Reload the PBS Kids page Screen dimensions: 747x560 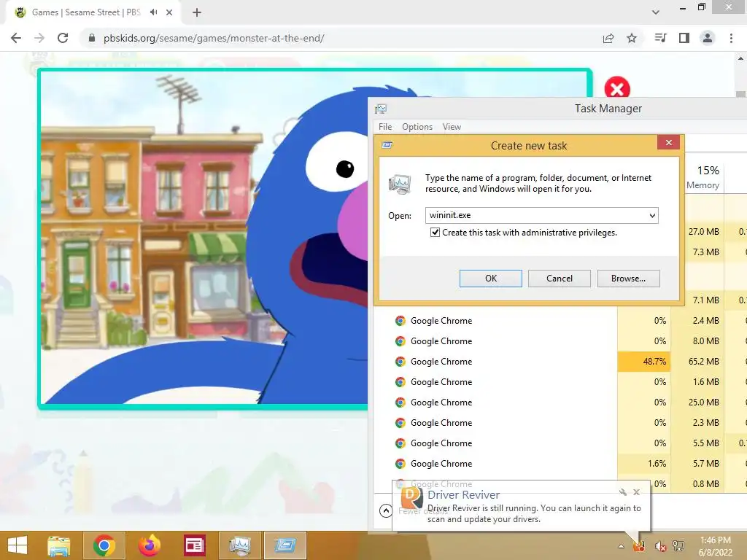coord(63,38)
